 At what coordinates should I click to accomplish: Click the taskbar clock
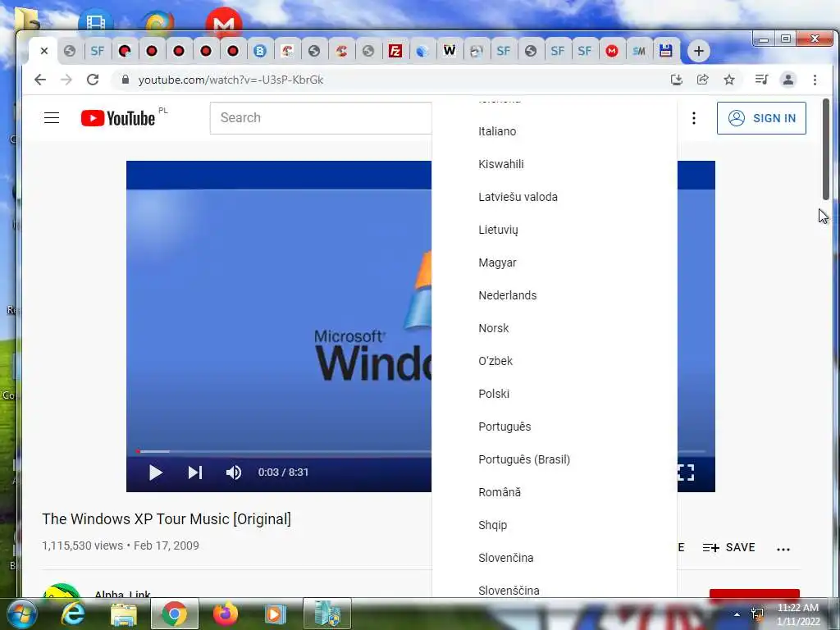pos(798,614)
